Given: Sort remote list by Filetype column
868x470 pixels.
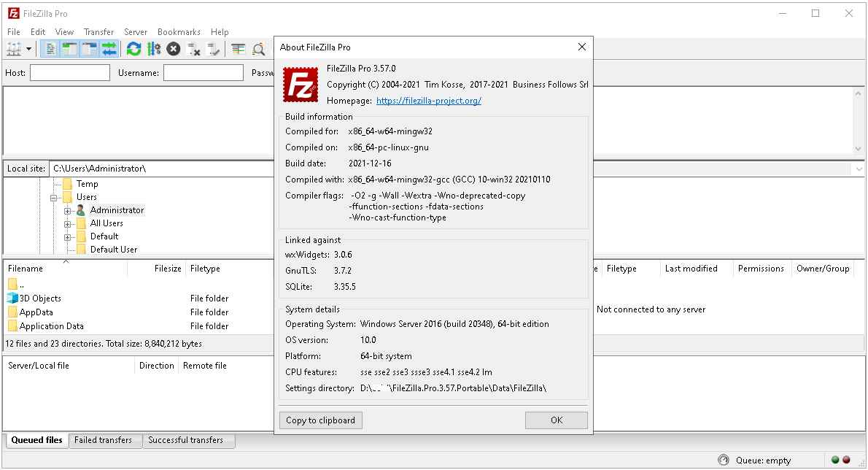Looking at the screenshot, I should pyautogui.click(x=631, y=269).
